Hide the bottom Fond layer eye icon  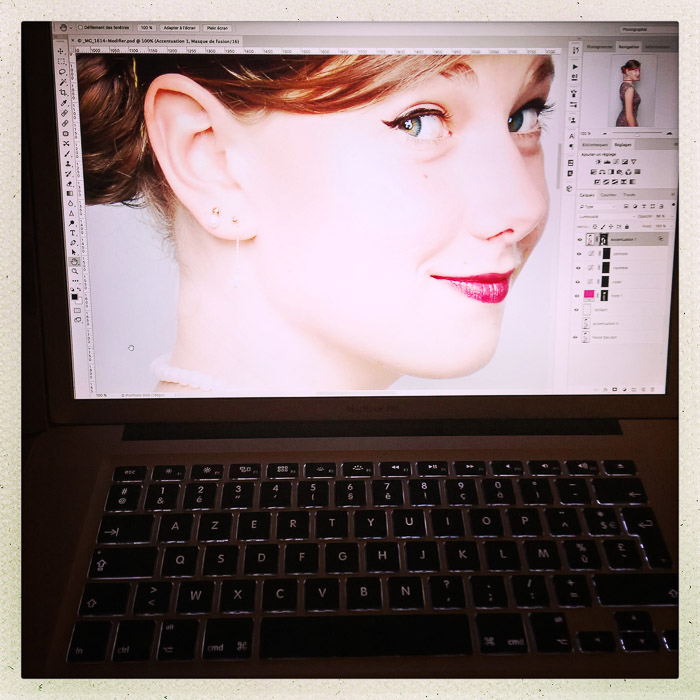tap(575, 338)
